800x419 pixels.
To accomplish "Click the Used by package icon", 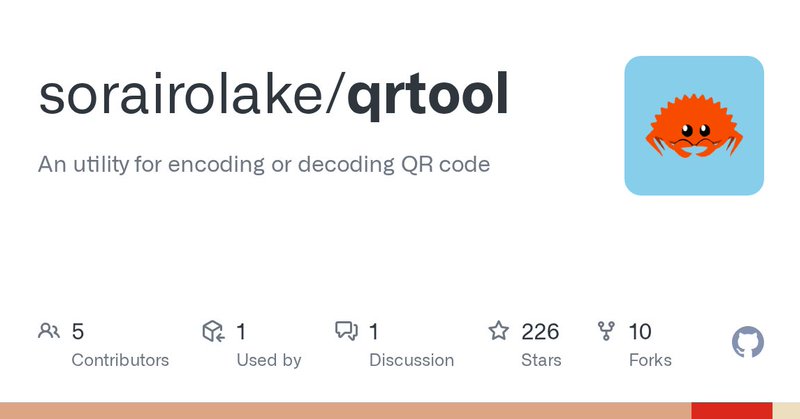I will 212,331.
